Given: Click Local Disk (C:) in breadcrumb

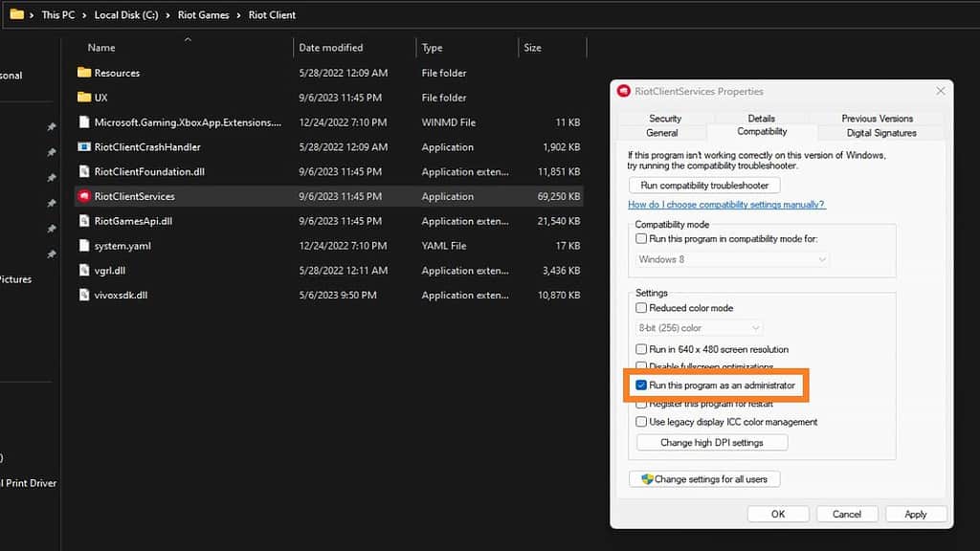Looking at the screenshot, I should click(x=126, y=15).
